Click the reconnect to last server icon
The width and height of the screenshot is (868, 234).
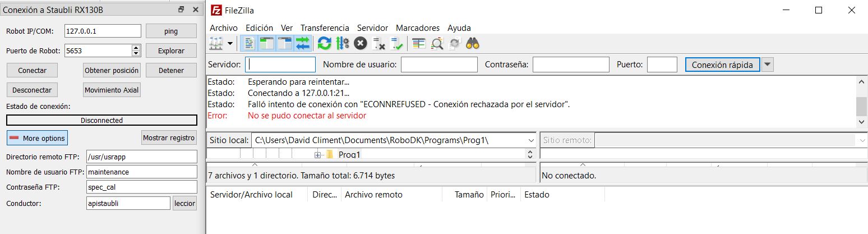397,43
